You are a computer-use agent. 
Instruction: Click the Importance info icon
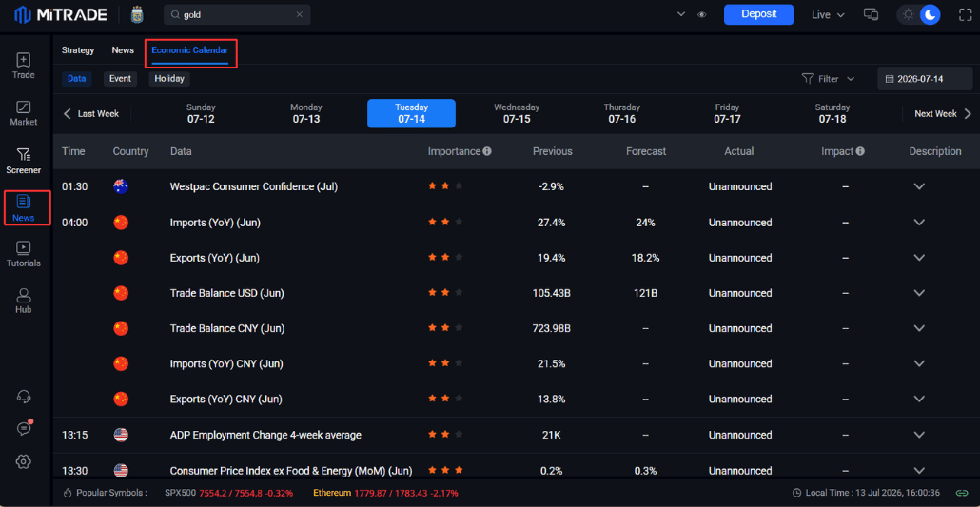[x=487, y=151]
